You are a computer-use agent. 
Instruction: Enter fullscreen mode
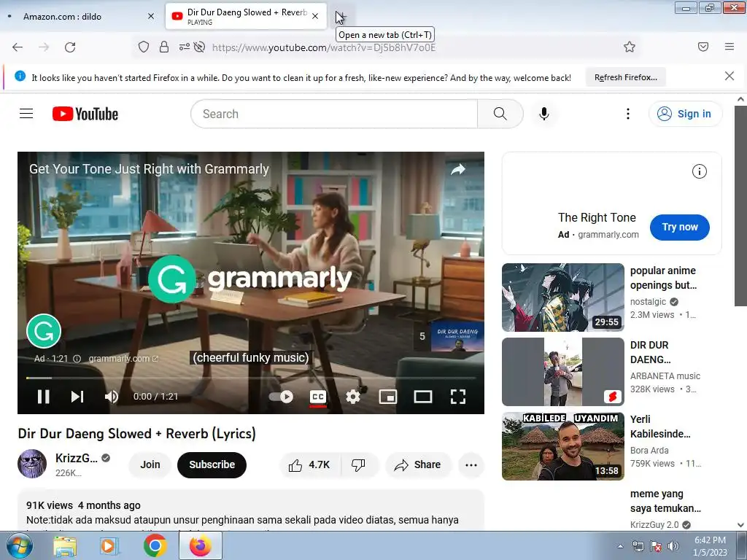(458, 397)
